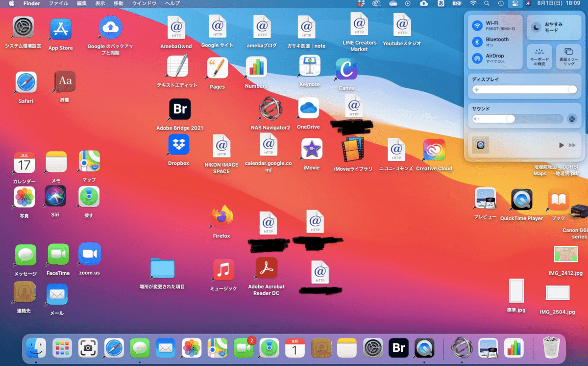This screenshot has height=366, width=588.
Task: Open Adobe Bridge 2021 desktop icon
Action: tap(180, 109)
